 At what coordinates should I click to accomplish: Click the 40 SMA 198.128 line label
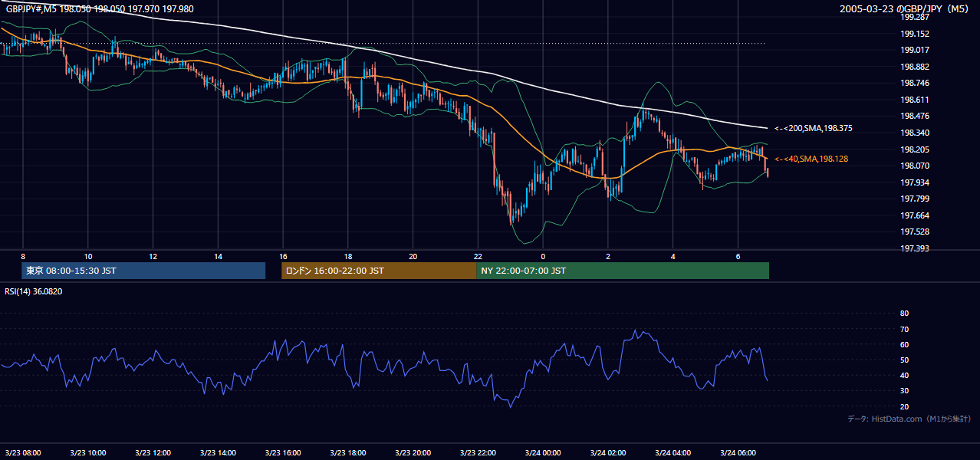[x=811, y=159]
